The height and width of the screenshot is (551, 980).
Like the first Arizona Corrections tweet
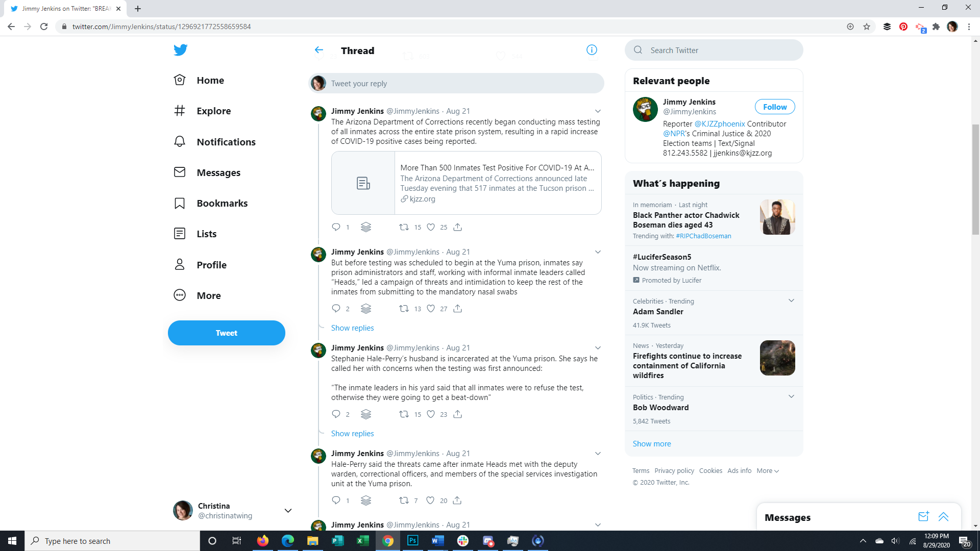point(431,227)
